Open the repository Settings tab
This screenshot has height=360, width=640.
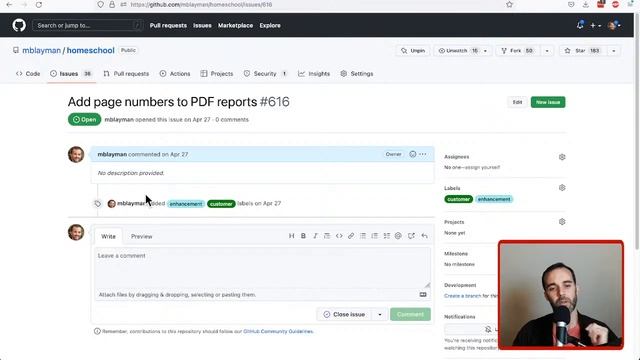click(x=357, y=74)
